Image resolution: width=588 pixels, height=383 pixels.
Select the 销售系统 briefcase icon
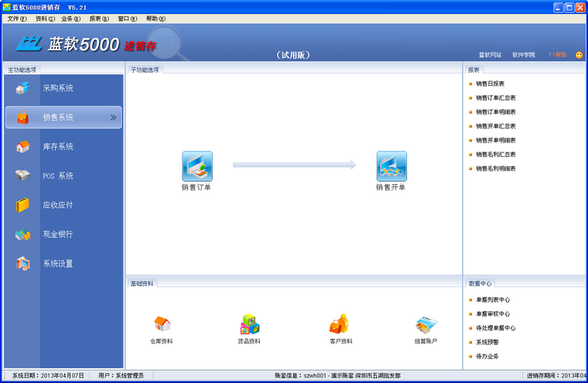22,117
